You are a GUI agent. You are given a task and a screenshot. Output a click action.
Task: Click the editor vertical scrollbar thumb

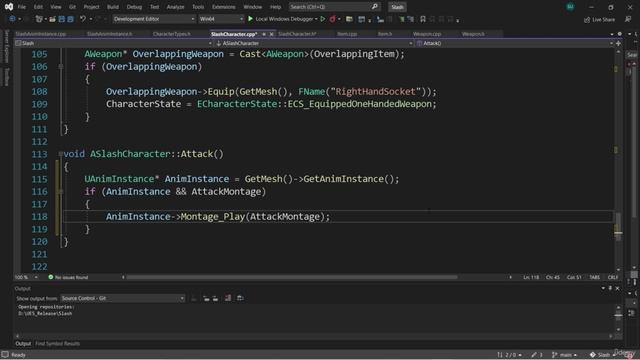[618, 227]
